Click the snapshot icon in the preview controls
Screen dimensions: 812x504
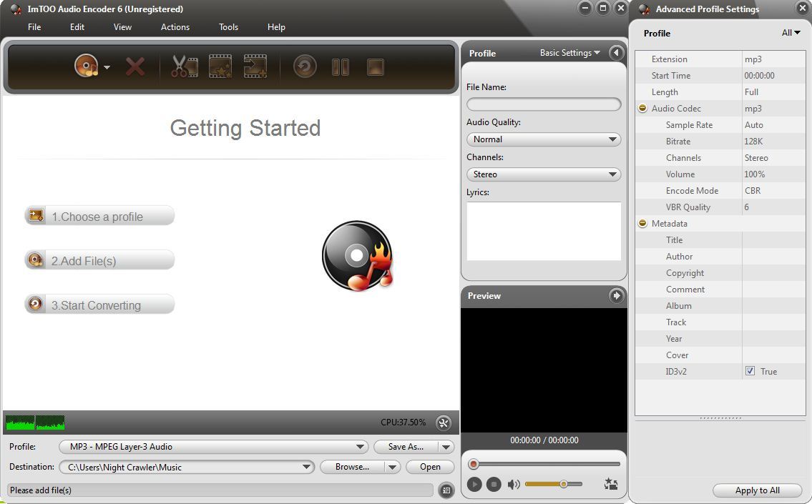[611, 484]
